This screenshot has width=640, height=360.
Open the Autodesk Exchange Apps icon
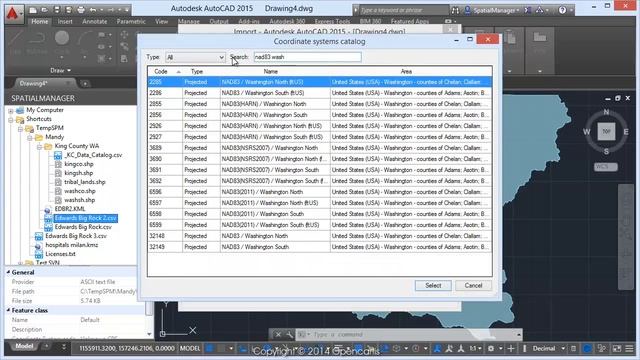527,10
